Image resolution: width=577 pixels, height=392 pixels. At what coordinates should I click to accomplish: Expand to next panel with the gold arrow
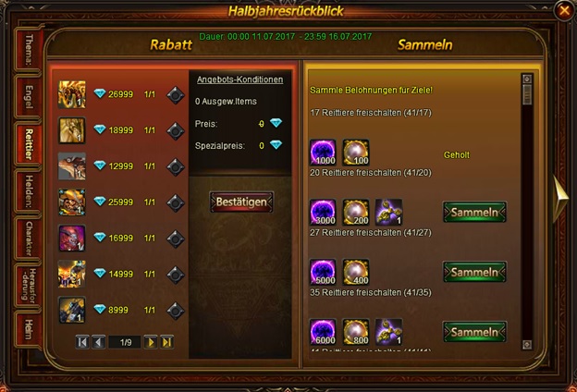(561, 198)
